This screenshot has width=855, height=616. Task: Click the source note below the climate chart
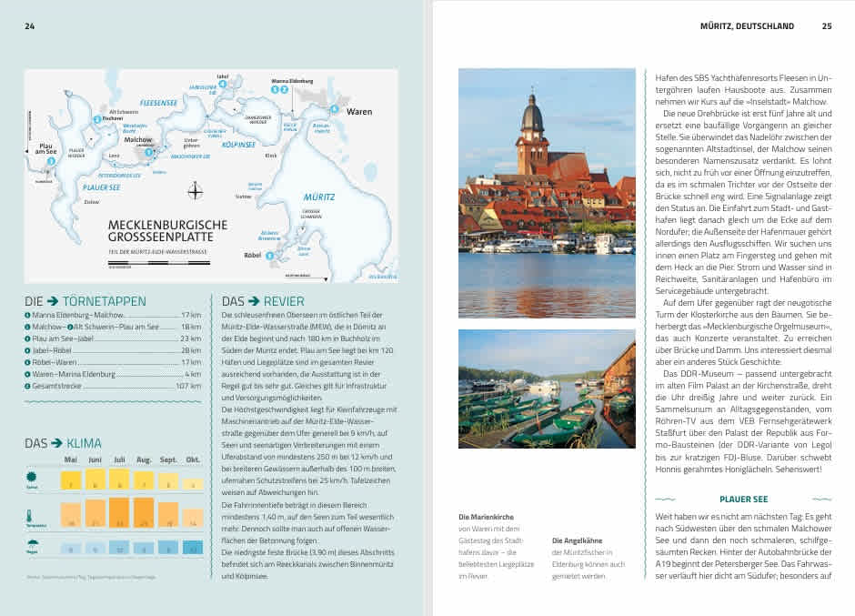91,577
